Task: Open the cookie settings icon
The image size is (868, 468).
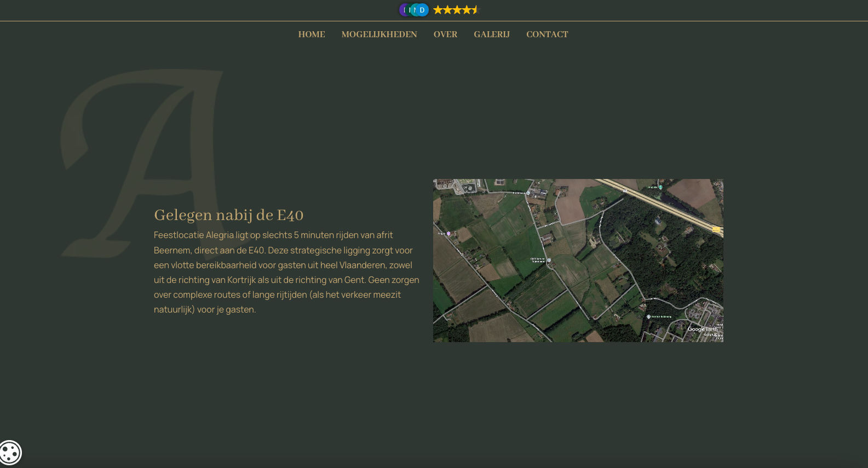Action: coord(10,453)
